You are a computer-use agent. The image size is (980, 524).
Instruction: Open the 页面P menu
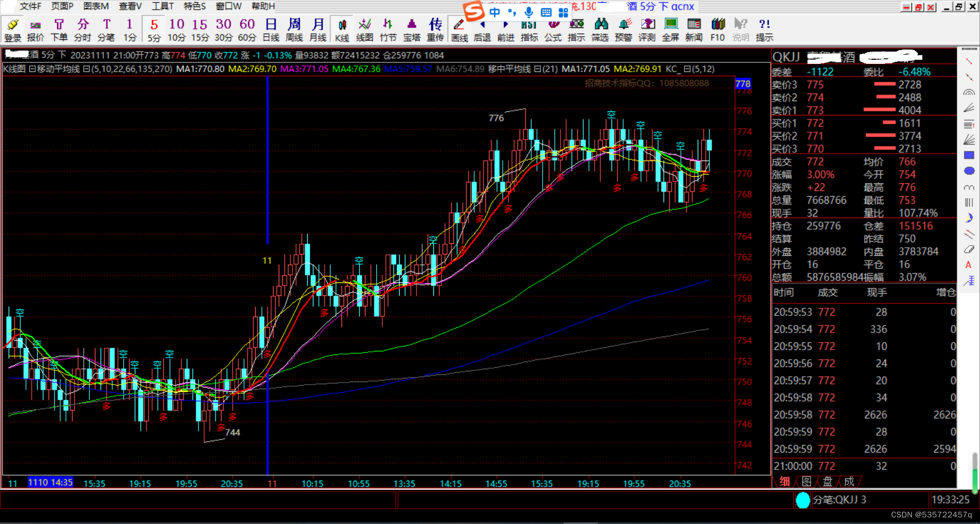[62, 6]
